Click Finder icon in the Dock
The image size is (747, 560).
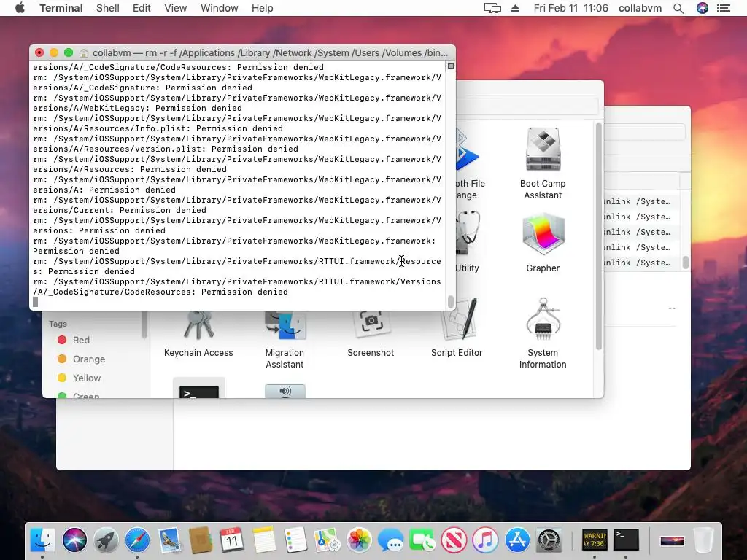tap(42, 540)
